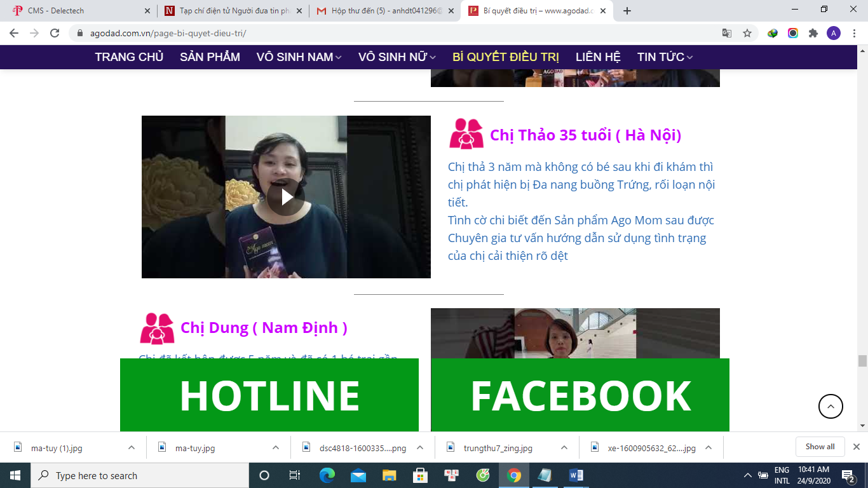The height and width of the screenshot is (488, 868).
Task: Click the green FACEBOOK button
Action: coord(580,395)
